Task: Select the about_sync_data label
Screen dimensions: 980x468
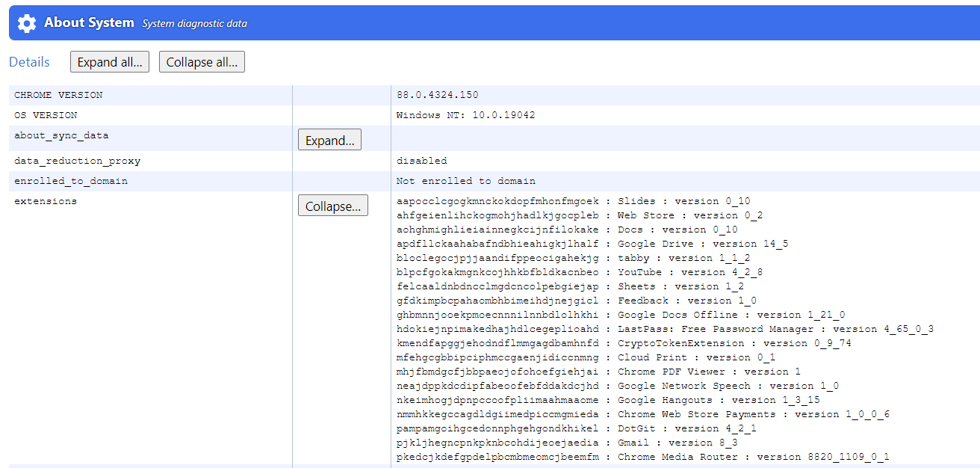Action: pos(61,135)
